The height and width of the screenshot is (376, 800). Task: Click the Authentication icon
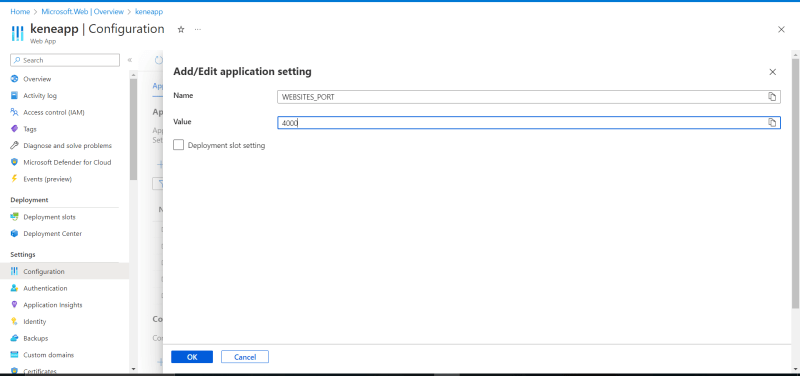(x=14, y=288)
